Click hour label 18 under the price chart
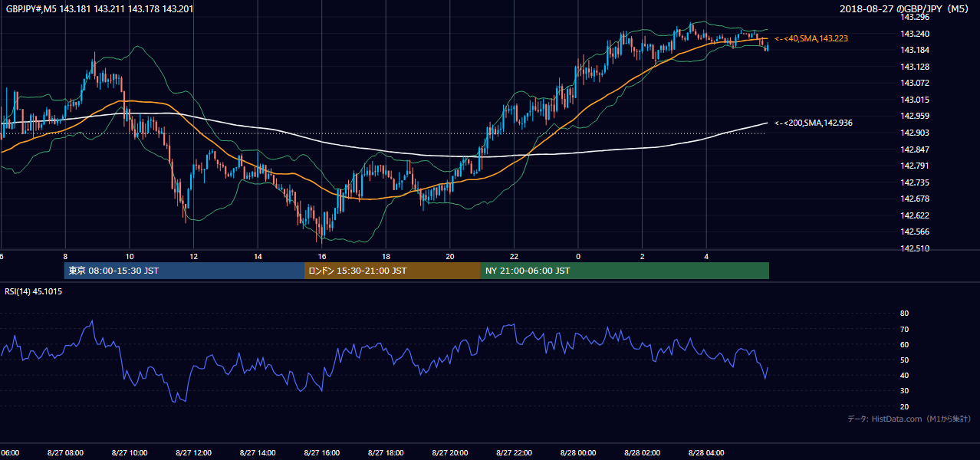Screen dimensions: 980x460 [x=386, y=257]
